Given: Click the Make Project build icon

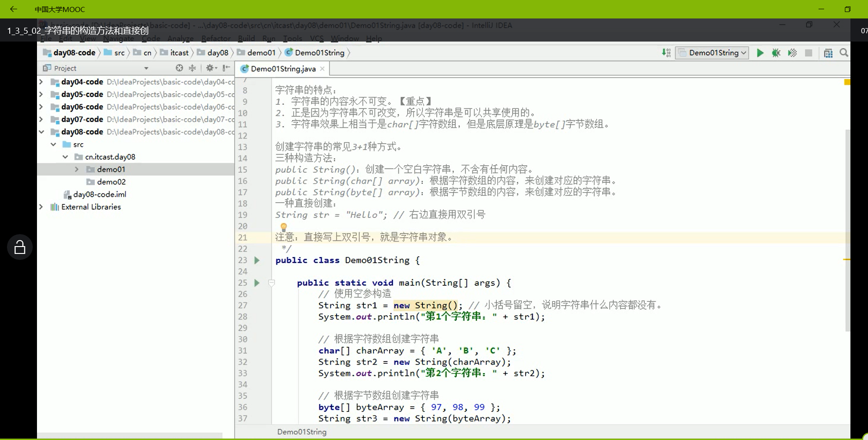Looking at the screenshot, I should point(666,53).
